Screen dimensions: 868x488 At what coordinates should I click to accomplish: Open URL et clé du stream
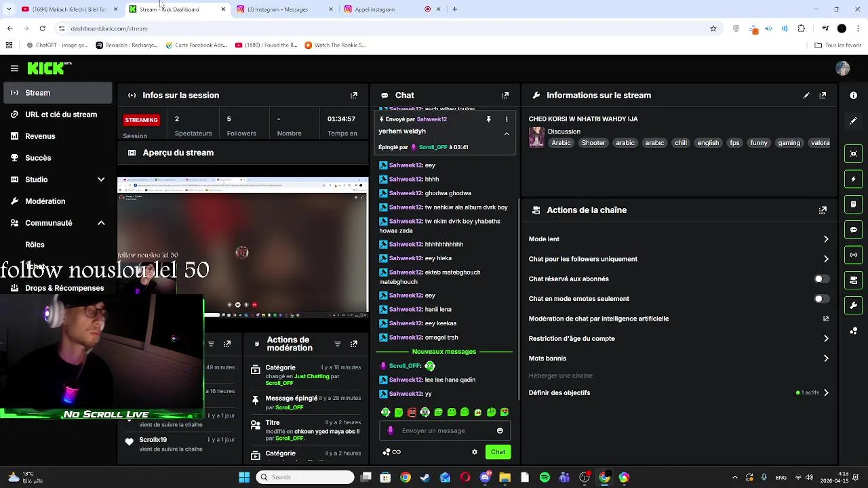57,115
